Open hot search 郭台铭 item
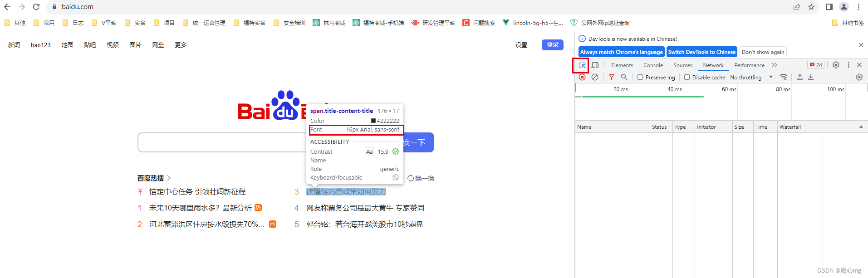The height and width of the screenshot is (278, 868). pos(365,224)
